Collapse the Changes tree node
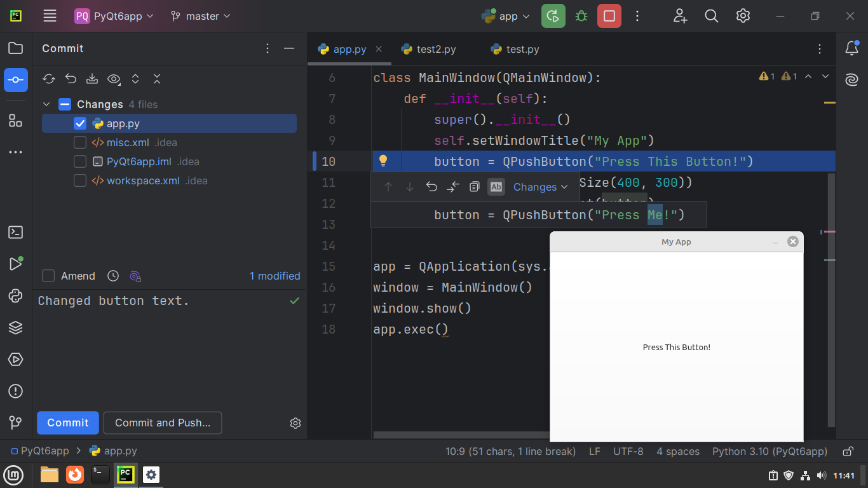Screen dimensions: 868x488 46,104
